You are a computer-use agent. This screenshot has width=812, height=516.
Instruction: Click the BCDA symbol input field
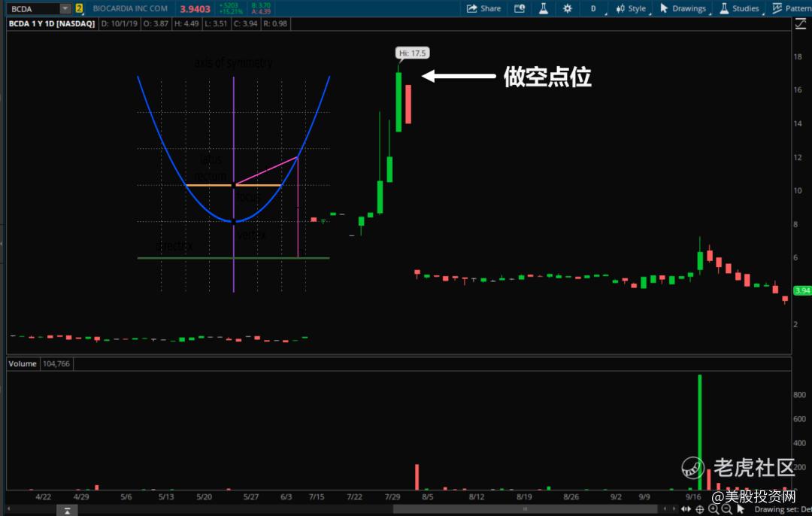(33, 9)
